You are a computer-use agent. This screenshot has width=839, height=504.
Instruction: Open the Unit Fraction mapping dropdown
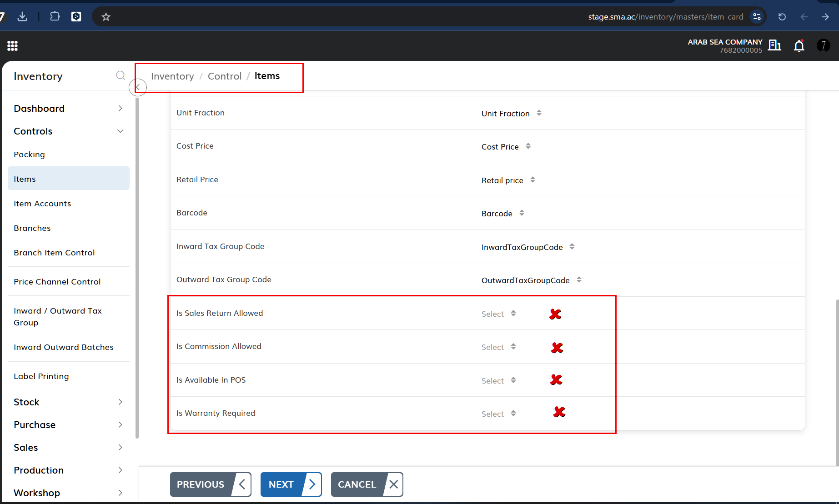(512, 114)
